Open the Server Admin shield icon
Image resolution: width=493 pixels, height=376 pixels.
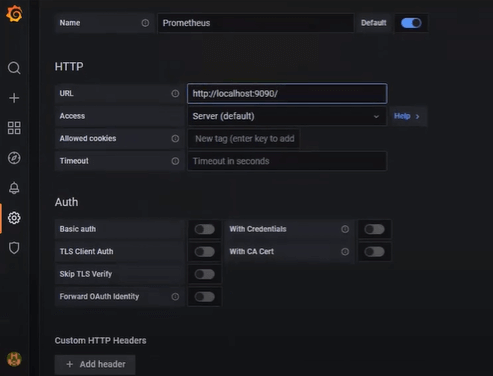pyautogui.click(x=14, y=248)
